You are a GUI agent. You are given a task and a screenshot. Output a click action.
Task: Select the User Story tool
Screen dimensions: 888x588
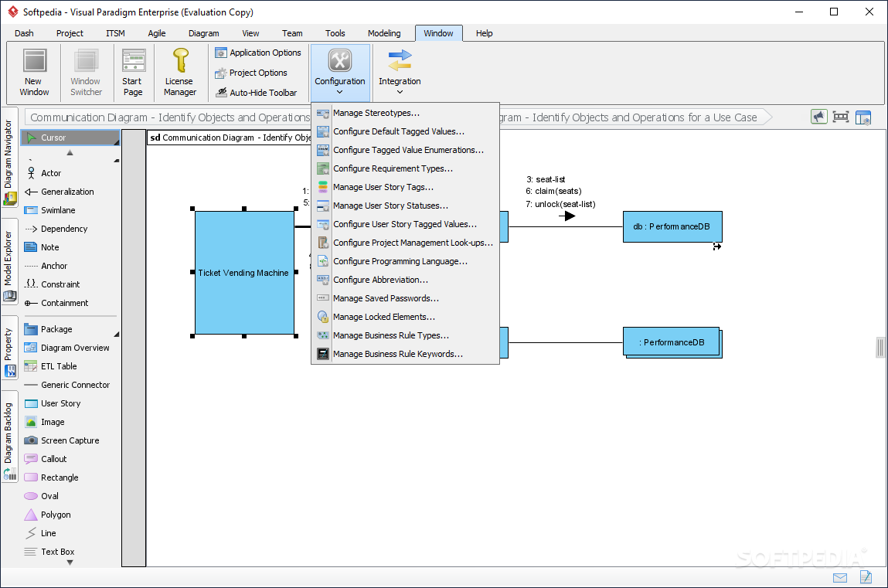70,403
